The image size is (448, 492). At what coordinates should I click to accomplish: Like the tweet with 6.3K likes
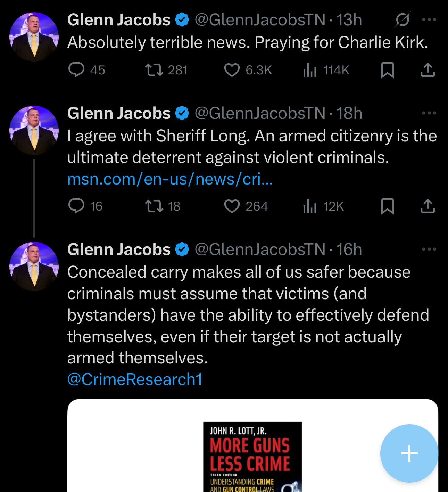click(x=232, y=69)
